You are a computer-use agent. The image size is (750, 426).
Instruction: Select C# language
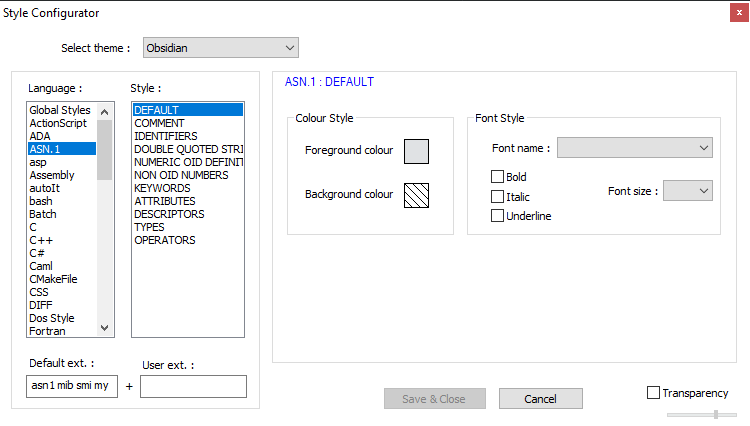point(62,253)
